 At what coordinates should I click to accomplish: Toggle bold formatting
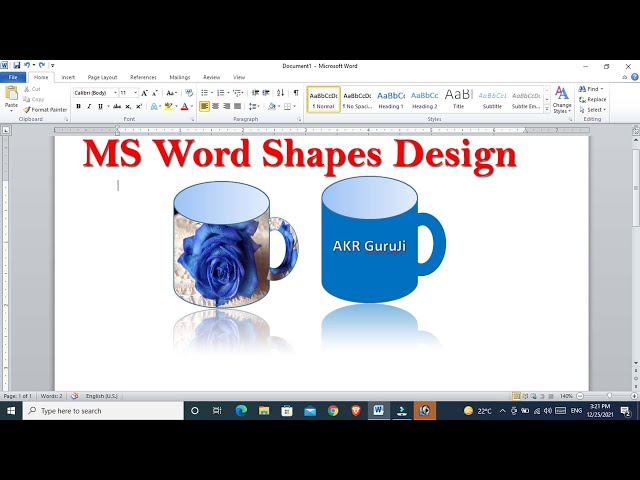point(78,107)
